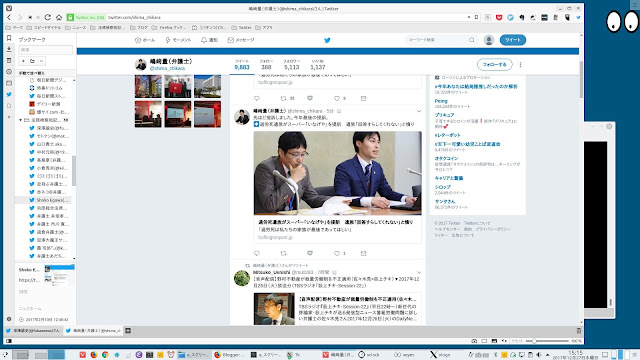The height and width of the screenshot is (360, 640).
Task: Click the Firefox icon in the taskbar
Action: tap(94, 355)
